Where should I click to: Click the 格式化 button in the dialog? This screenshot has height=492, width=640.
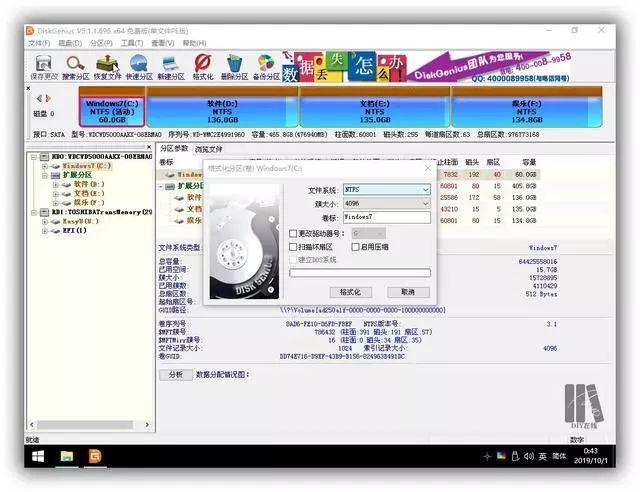350,292
